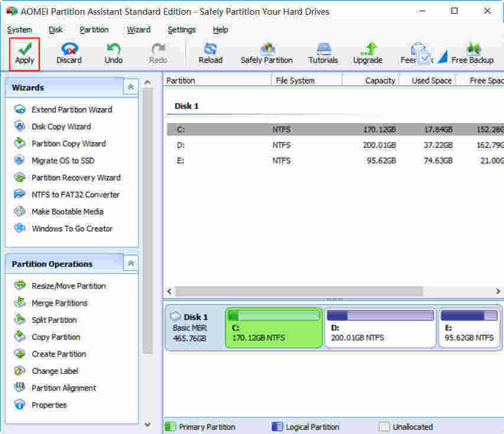Screen dimensions: 504x434
Task: Collapse the Wizards panel
Action: click(x=131, y=87)
